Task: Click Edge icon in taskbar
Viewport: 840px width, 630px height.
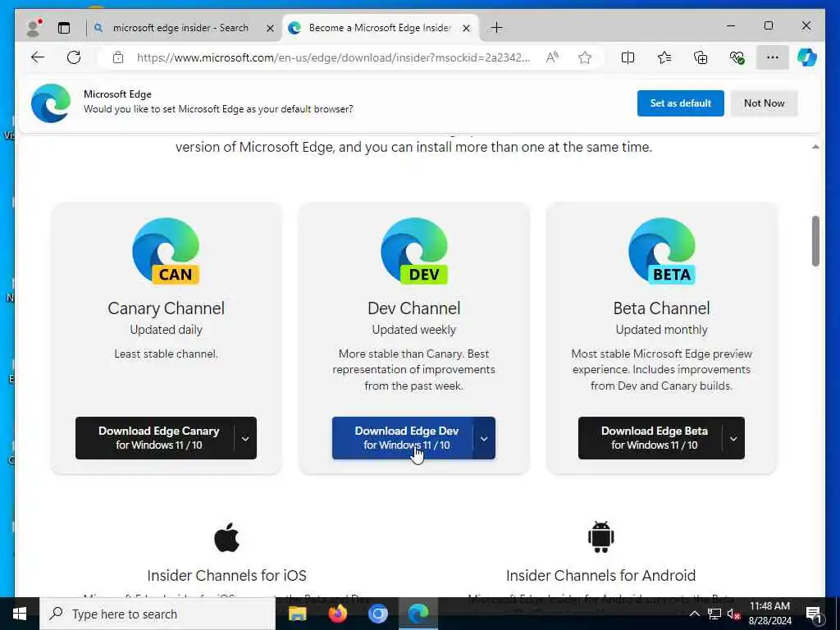Action: tap(418, 614)
